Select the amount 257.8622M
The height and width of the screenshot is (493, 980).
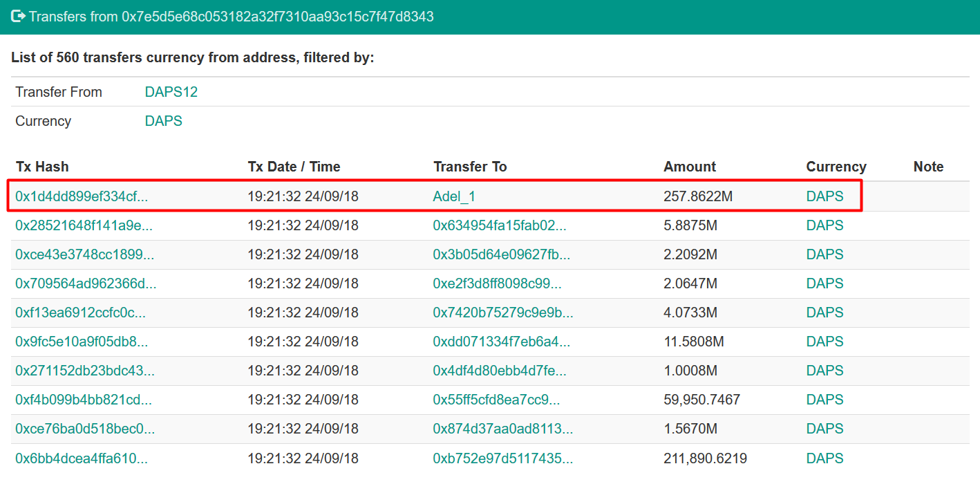(x=698, y=196)
